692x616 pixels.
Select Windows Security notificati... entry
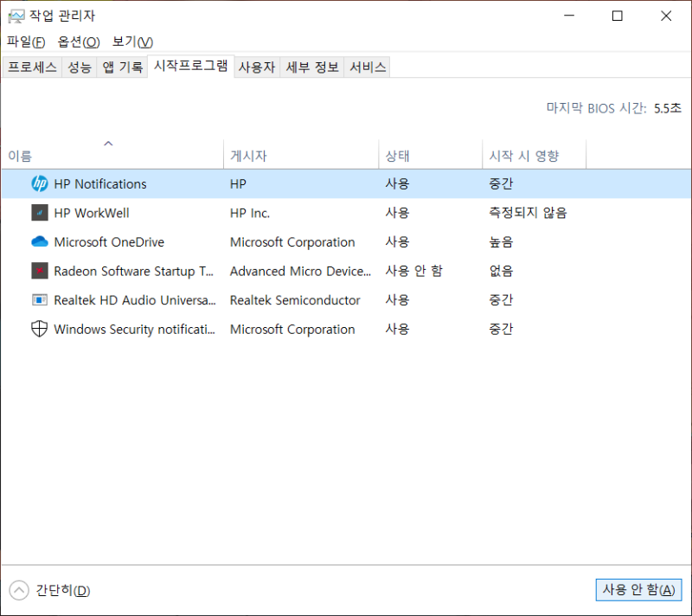[x=135, y=330]
